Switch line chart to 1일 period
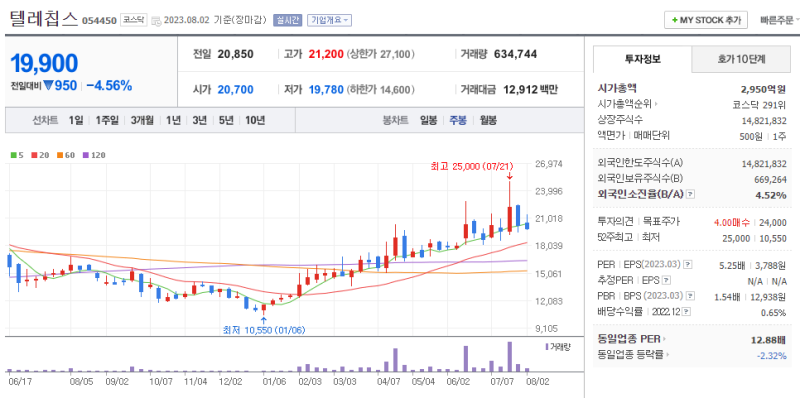The width and height of the screenshot is (800, 398). [76, 120]
